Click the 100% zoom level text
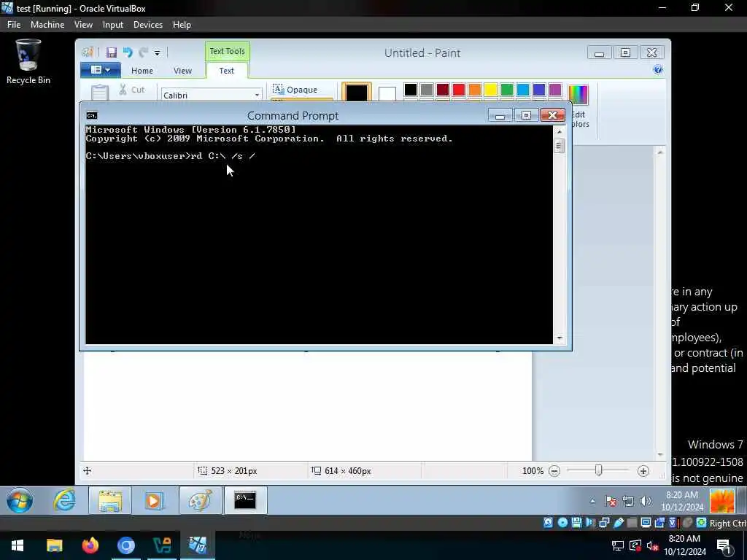 533,471
